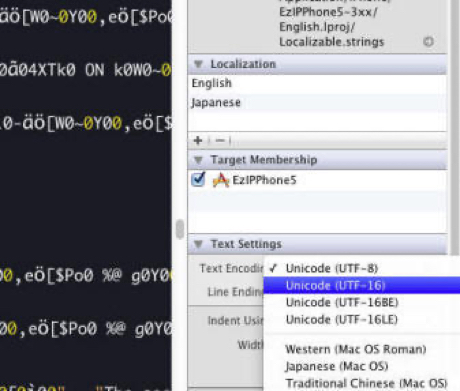Click the Line Endings label
460x391 pixels.
click(x=235, y=292)
